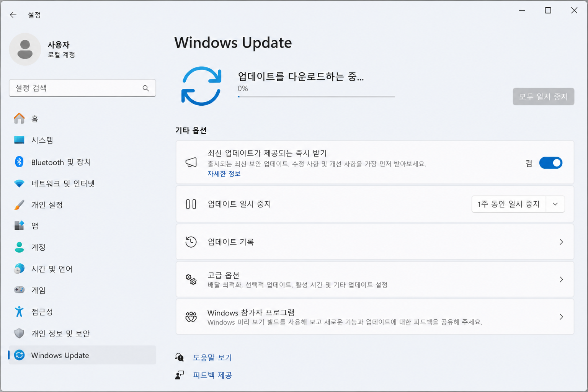Click the 0% download percentage text

coord(243,88)
